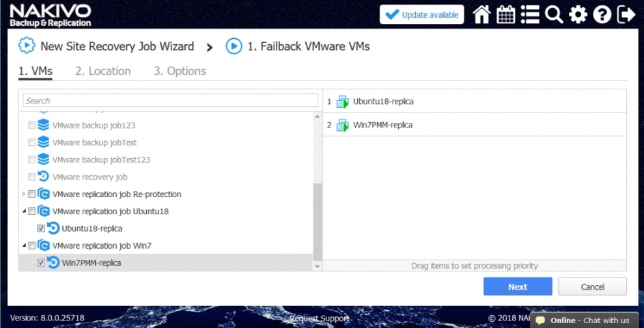Click the log out icon

[x=626, y=14]
